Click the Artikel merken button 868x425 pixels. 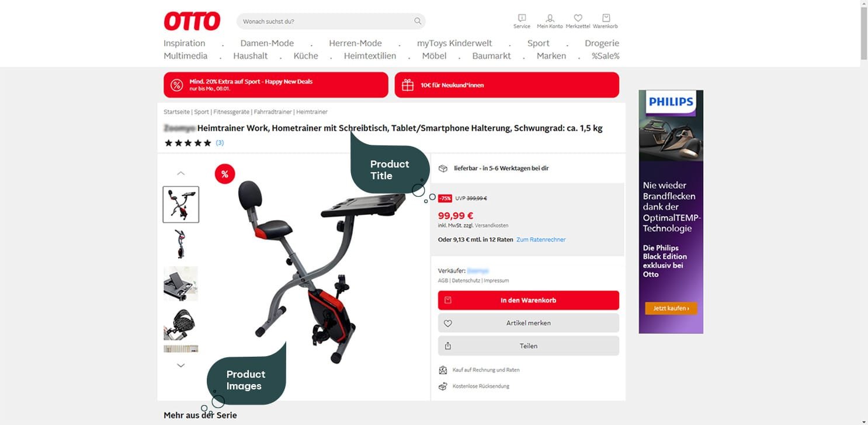529,323
